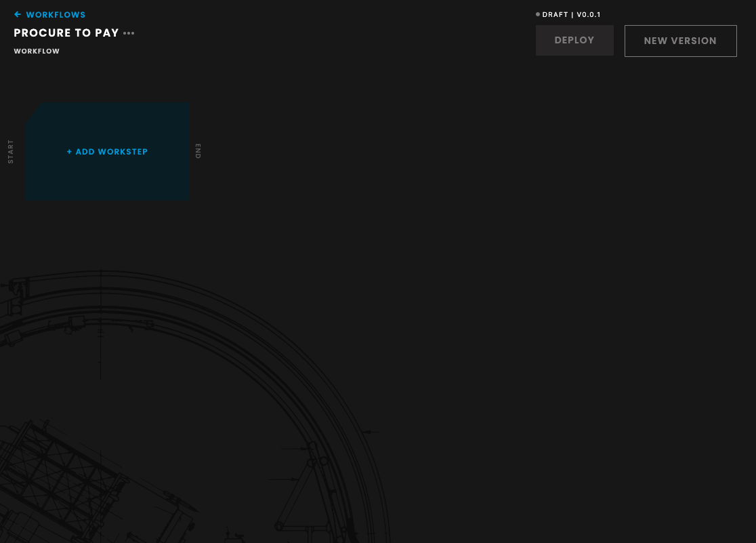The height and width of the screenshot is (543, 756).
Task: Click the grey draft status dot
Action: 538,14
